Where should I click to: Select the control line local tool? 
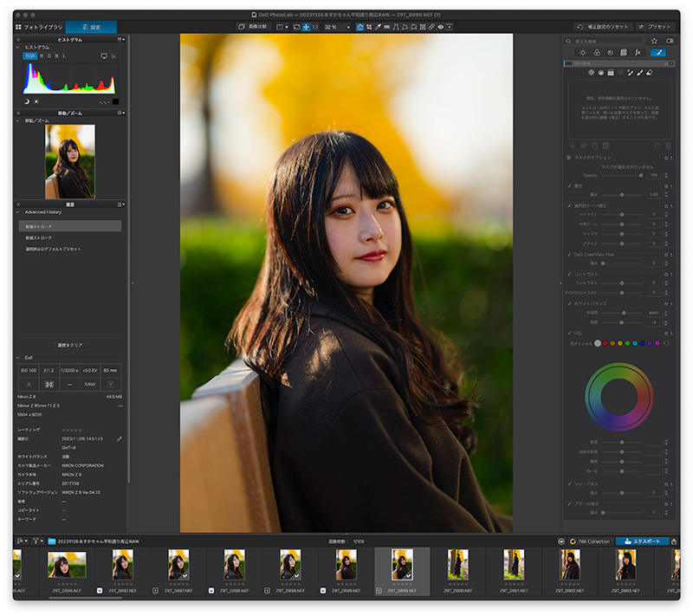(x=601, y=73)
